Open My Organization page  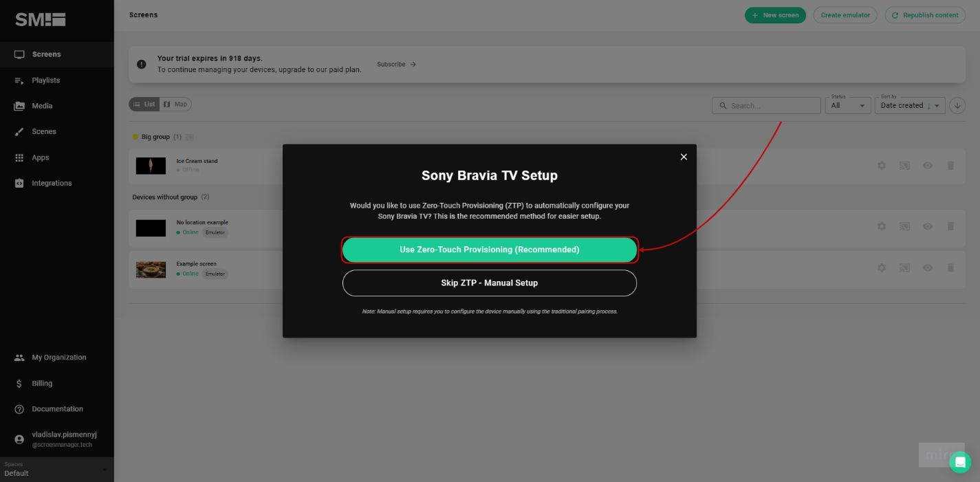[56, 358]
